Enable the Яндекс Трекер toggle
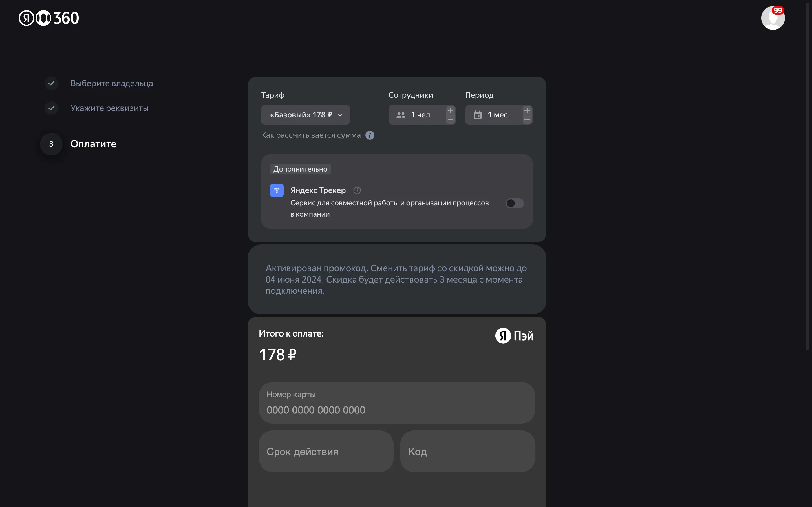This screenshot has height=507, width=812. (x=514, y=203)
